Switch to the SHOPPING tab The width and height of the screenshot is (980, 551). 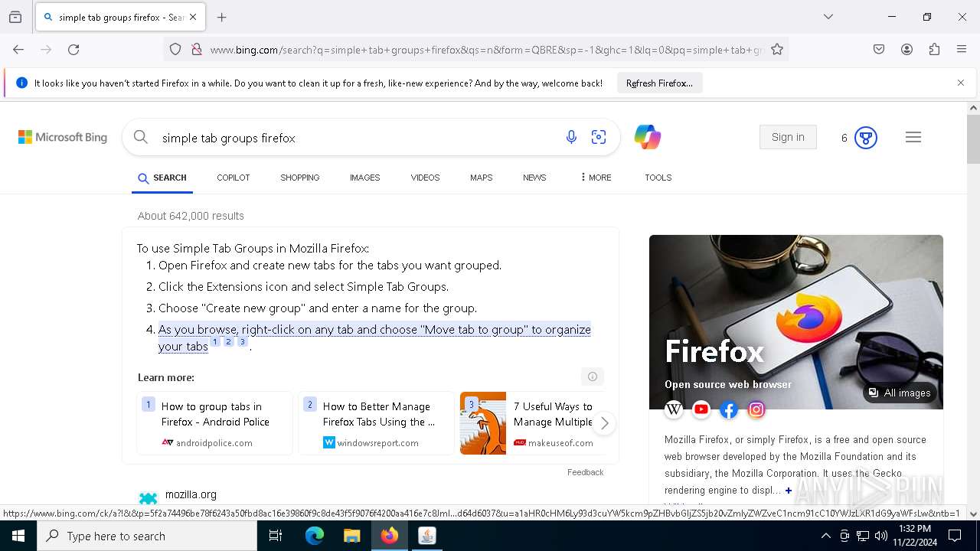pyautogui.click(x=300, y=178)
